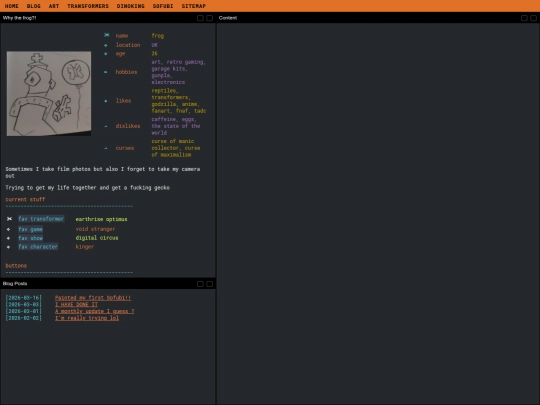The image size is (540, 405).
Task: Click the first window button of 'Why the frog?!' panel
Action: pyautogui.click(x=200, y=18)
